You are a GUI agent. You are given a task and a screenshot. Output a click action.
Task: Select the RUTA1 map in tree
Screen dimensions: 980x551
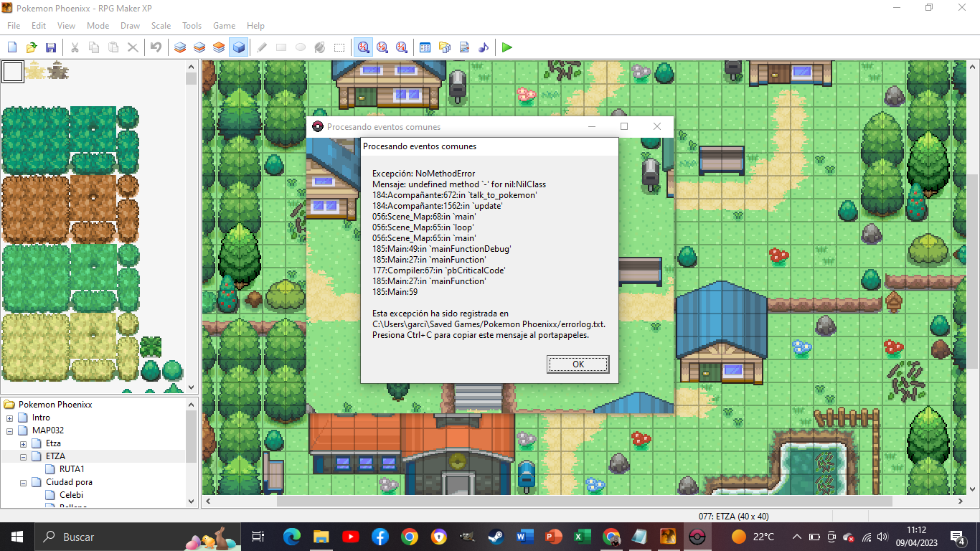[72, 469]
